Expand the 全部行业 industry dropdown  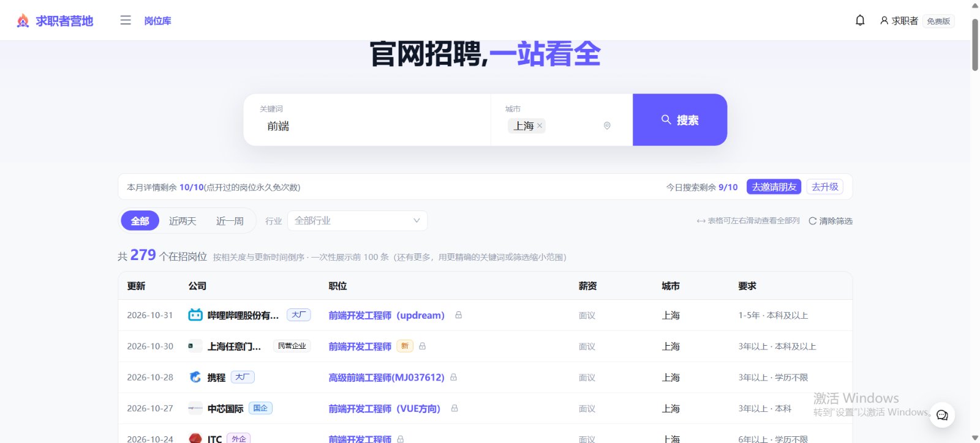pos(357,221)
